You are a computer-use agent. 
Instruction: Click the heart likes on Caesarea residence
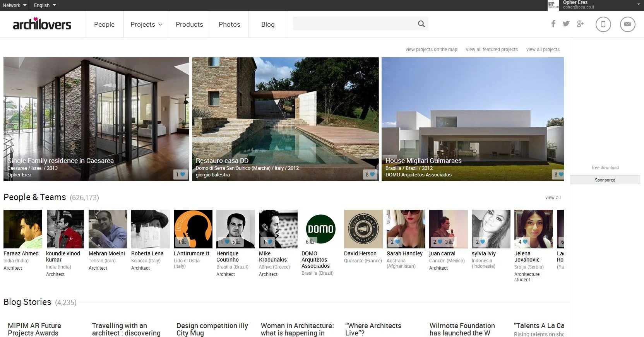(181, 174)
